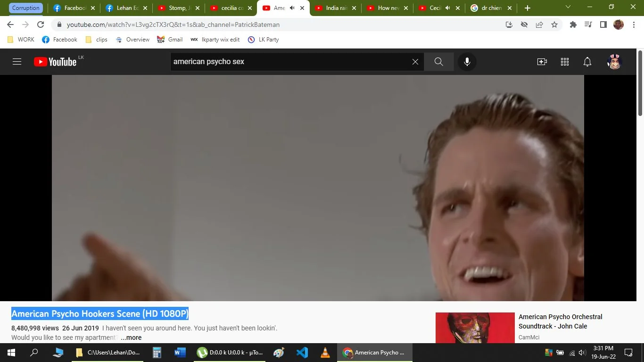Viewport: 644px width, 362px height.
Task: Open the YouTube account avatar menu
Action: pos(614,62)
